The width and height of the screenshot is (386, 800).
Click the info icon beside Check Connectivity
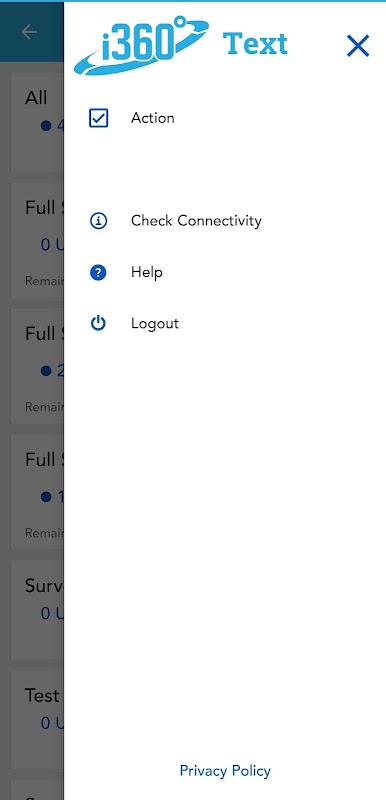98,221
